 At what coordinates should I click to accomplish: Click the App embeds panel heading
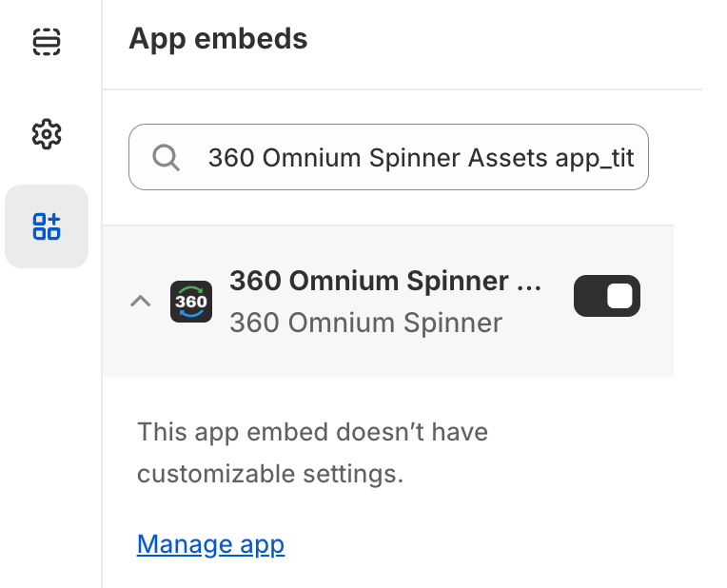click(x=218, y=39)
